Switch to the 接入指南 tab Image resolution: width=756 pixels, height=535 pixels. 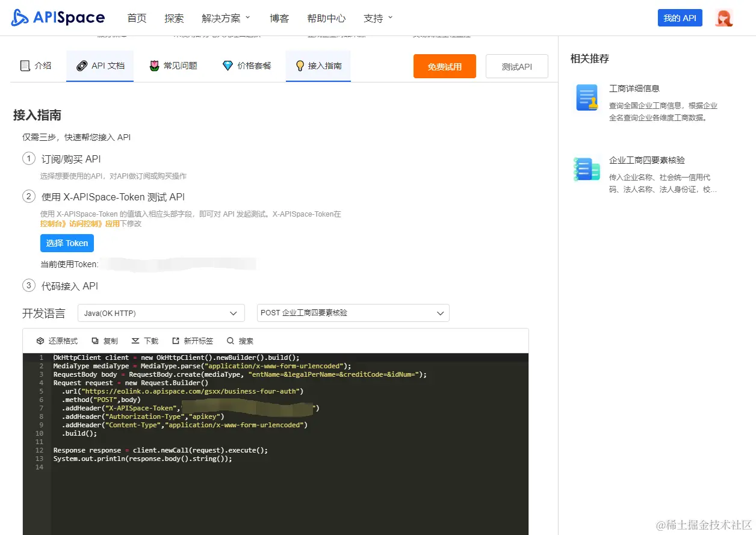click(x=318, y=66)
